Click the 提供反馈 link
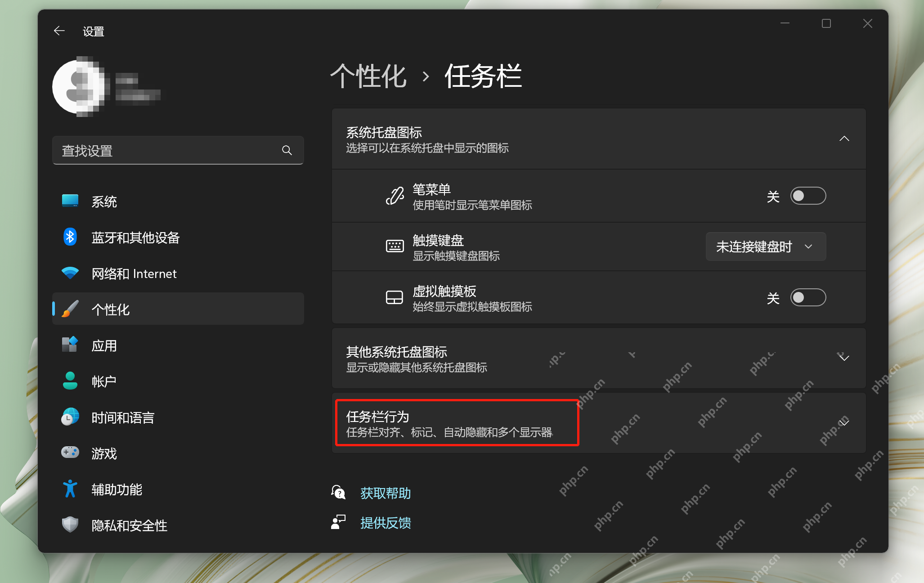Viewport: 924px width, 583px height. tap(386, 523)
